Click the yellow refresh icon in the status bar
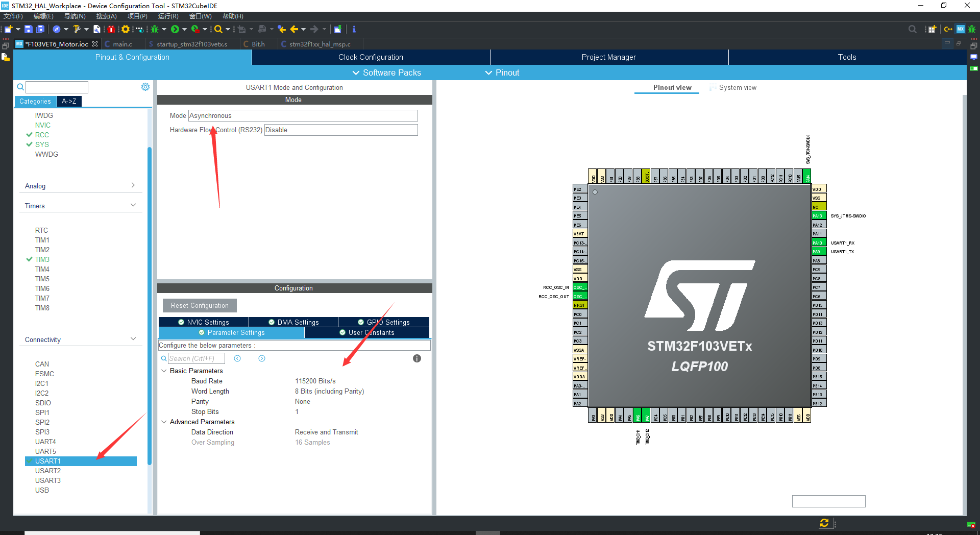 click(x=824, y=523)
